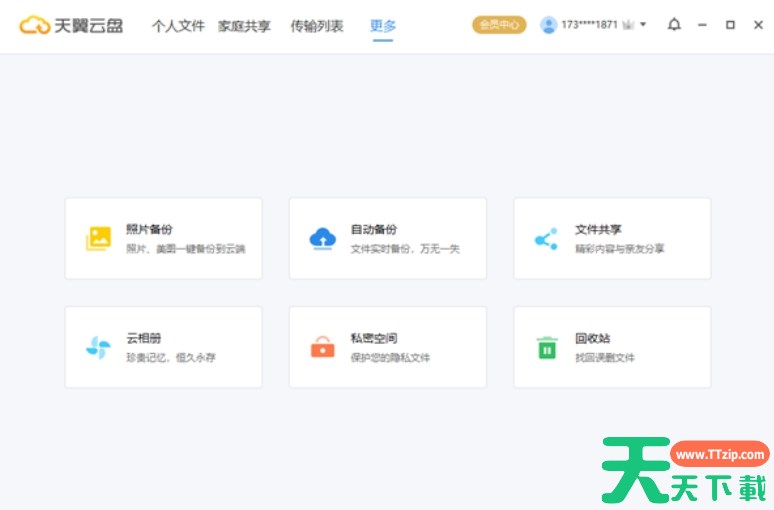Expand the account dropdown arrow
Viewport: 774px width, 510px height.
[x=643, y=24]
